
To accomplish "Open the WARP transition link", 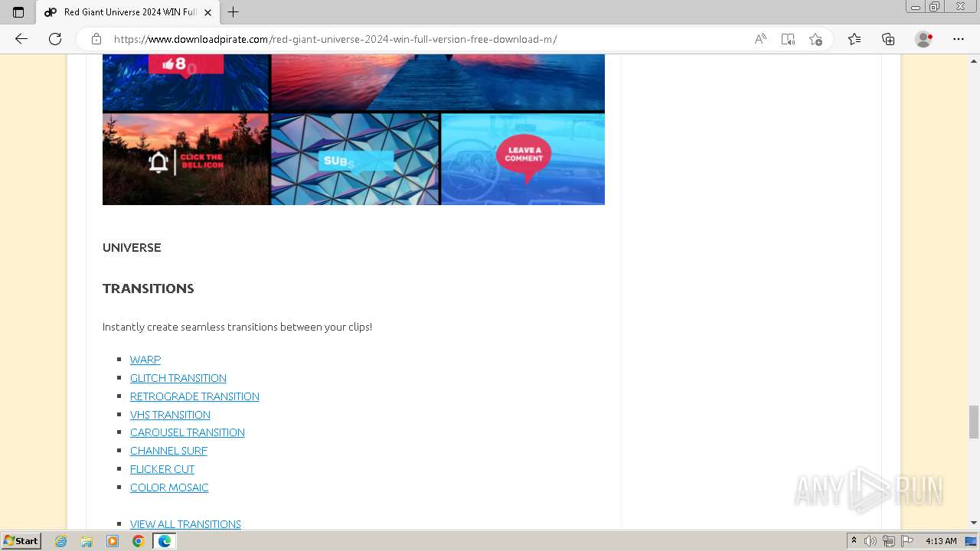I will point(145,360).
